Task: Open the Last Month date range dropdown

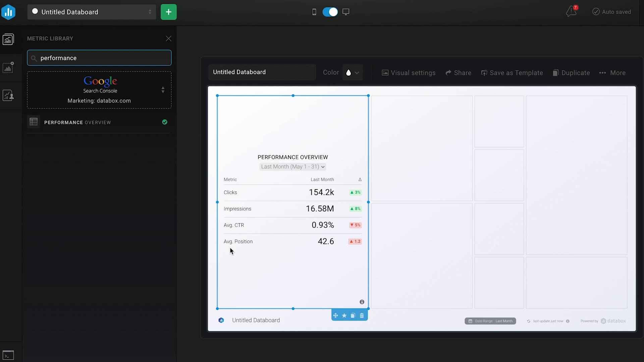Action: pyautogui.click(x=292, y=167)
